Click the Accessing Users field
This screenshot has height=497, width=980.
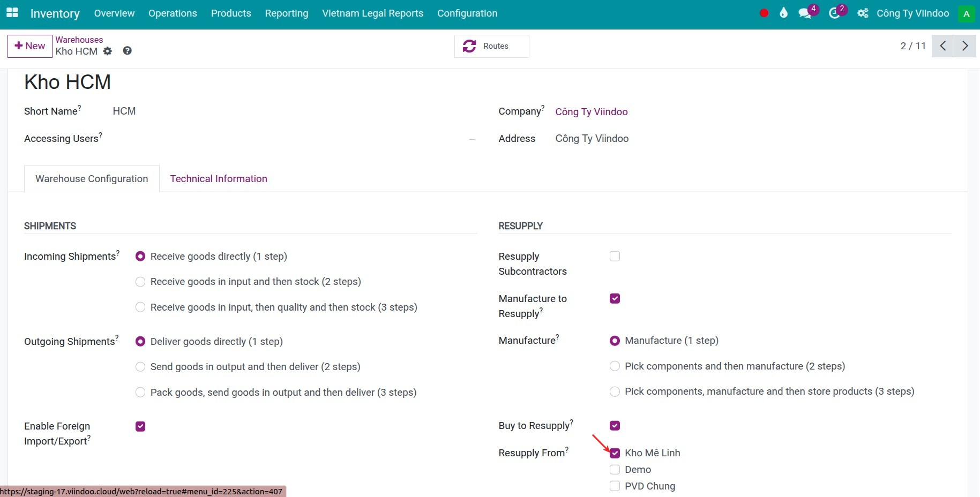[x=294, y=139]
